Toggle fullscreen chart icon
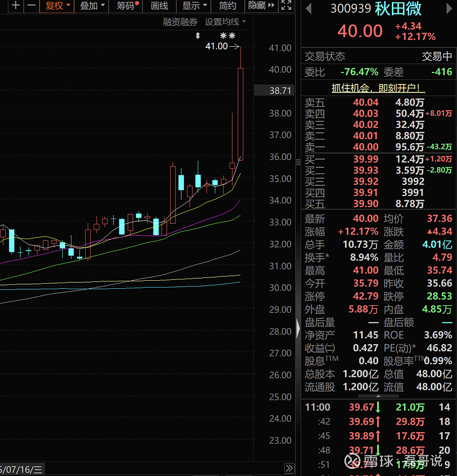This screenshot has width=457, height=476. (x=286, y=6)
